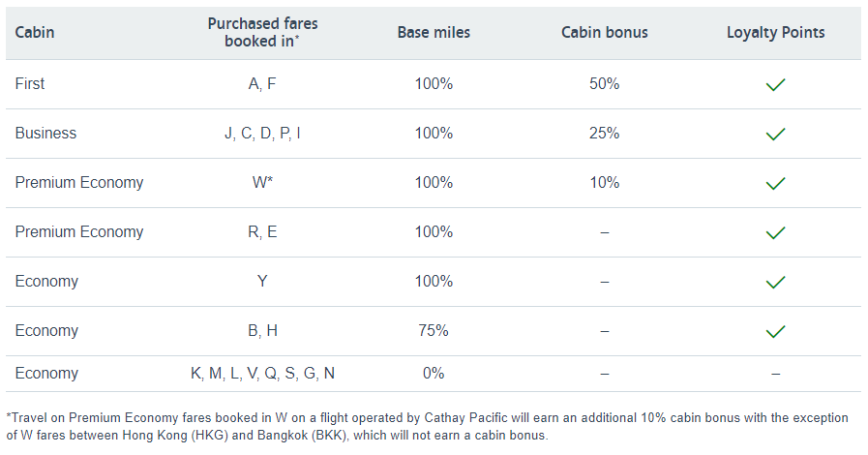Viewport: 868px width, 455px height.
Task: Click the Loyalty Points column header
Action: (x=775, y=32)
